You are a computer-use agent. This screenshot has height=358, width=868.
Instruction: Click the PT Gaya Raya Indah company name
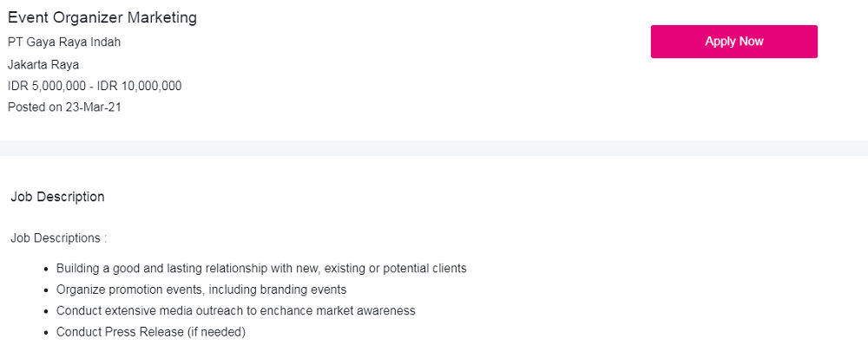[x=64, y=42]
